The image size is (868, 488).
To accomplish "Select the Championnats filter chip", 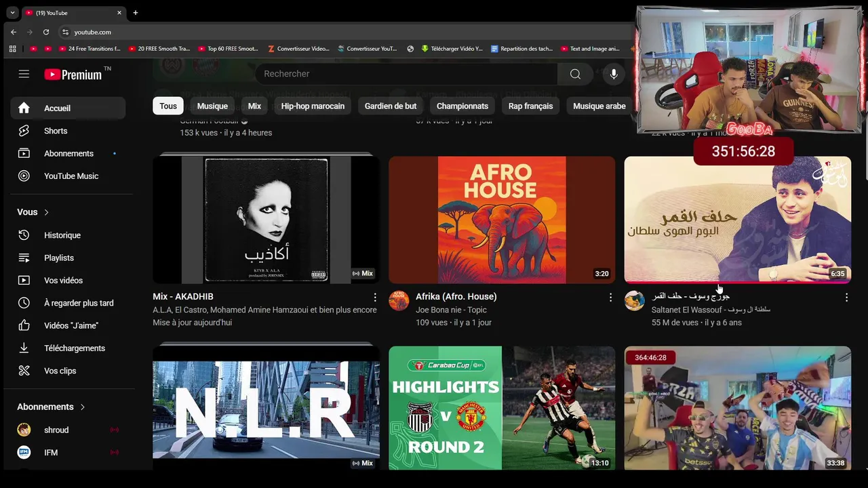I will click(462, 106).
